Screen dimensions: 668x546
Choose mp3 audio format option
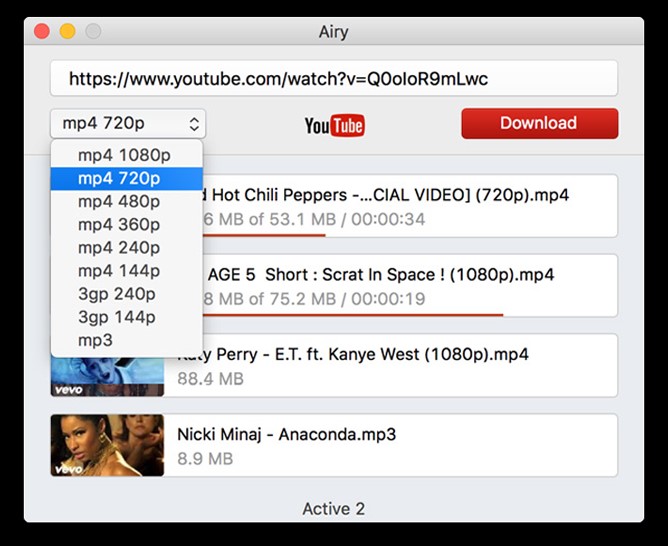(x=97, y=340)
